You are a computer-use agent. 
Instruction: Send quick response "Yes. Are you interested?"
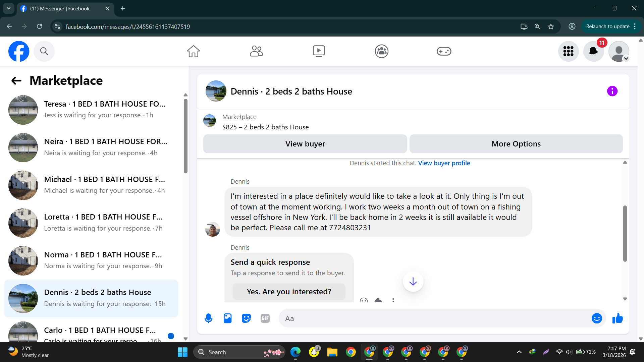pyautogui.click(x=289, y=292)
